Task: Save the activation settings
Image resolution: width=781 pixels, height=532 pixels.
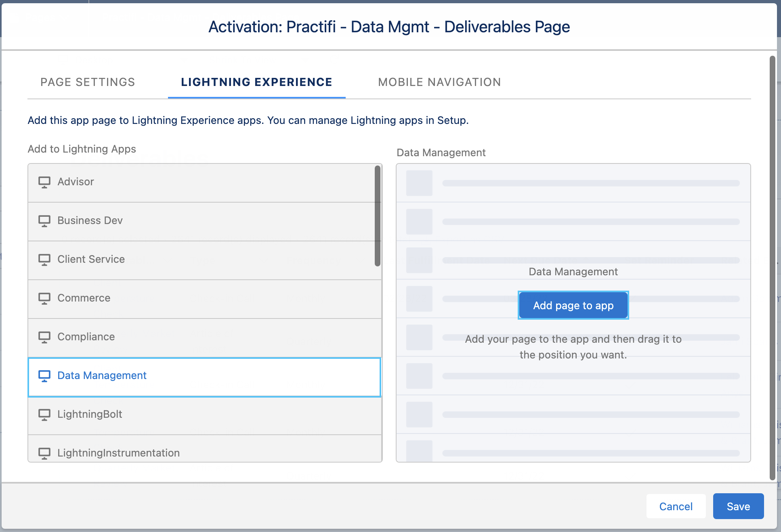Action: 738,506
